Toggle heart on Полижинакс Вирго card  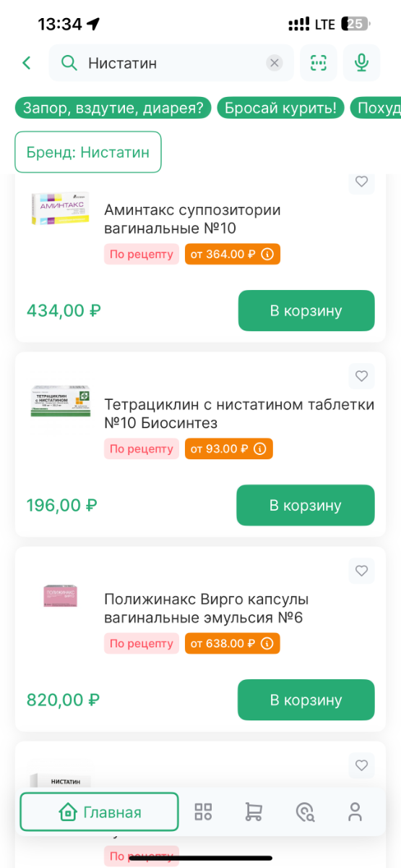tap(362, 571)
